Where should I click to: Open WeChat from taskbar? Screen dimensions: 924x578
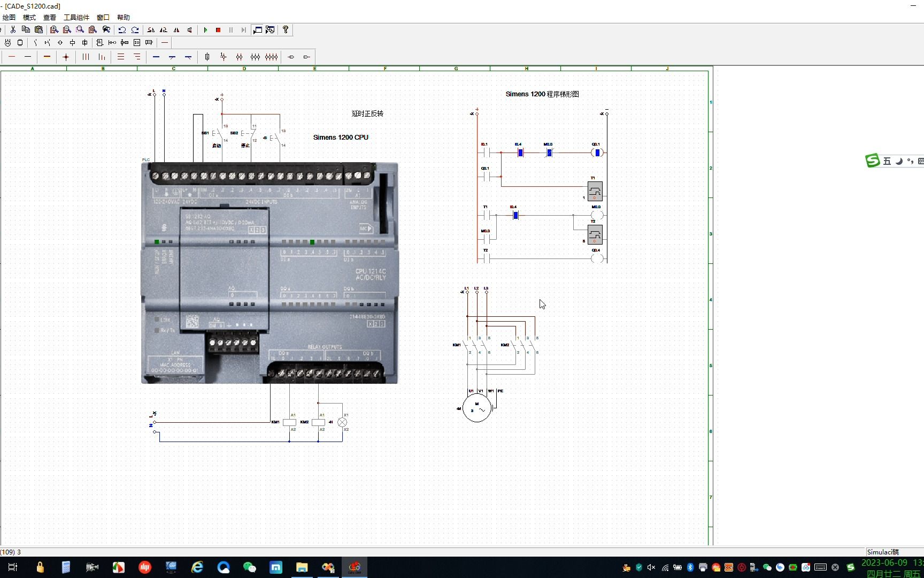[250, 567]
